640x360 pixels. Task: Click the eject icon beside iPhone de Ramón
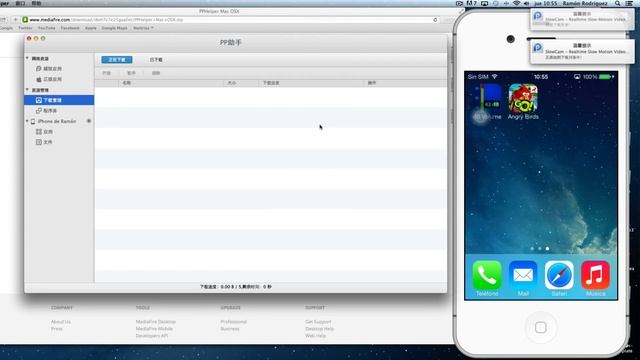click(x=89, y=121)
